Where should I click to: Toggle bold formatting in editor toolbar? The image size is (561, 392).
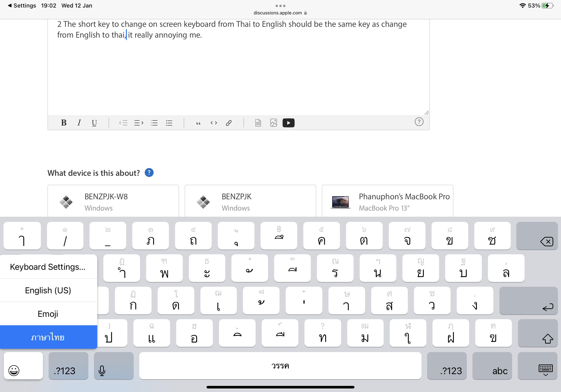pos(64,123)
